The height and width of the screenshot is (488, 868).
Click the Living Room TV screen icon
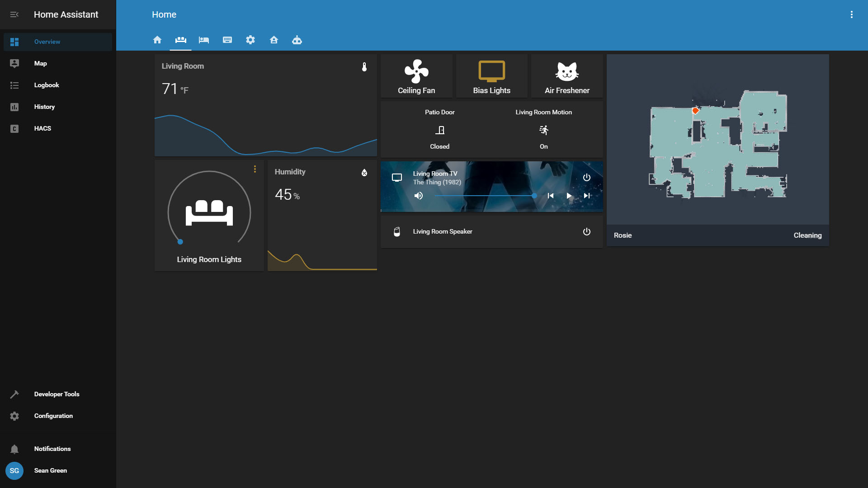pos(397,178)
